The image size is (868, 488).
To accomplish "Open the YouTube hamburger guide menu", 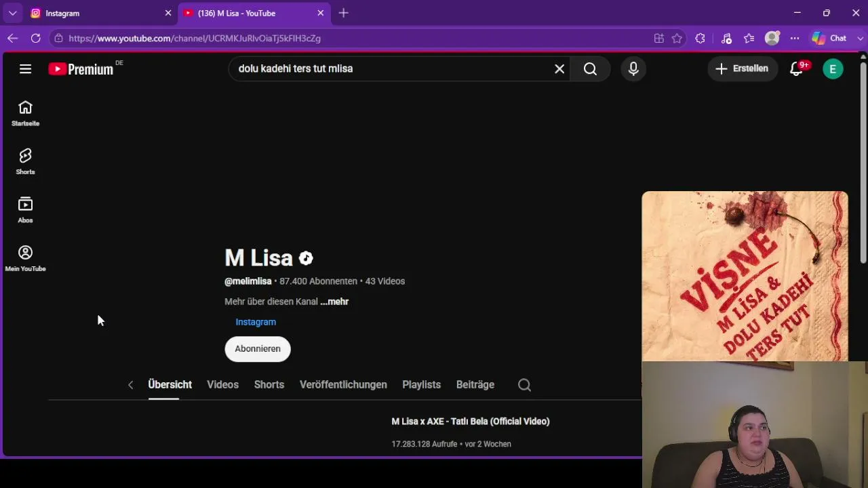I will coord(25,68).
